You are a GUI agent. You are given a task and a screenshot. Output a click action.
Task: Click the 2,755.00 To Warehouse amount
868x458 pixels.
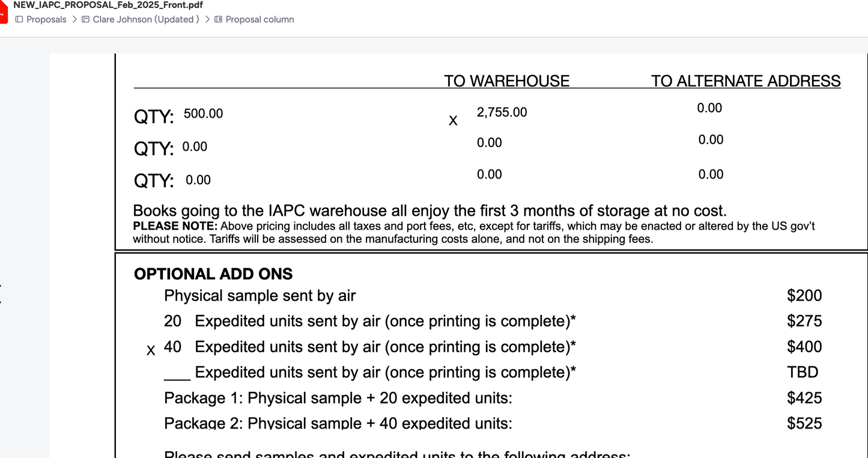pyautogui.click(x=502, y=112)
